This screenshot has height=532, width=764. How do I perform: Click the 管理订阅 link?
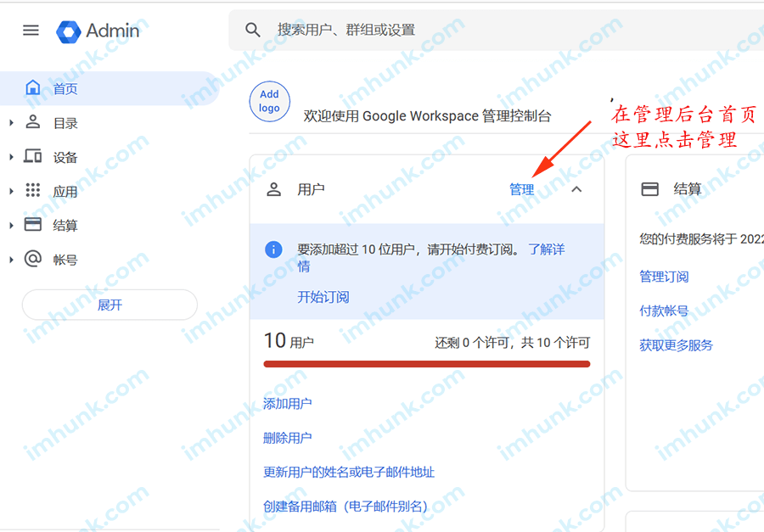[x=664, y=277]
